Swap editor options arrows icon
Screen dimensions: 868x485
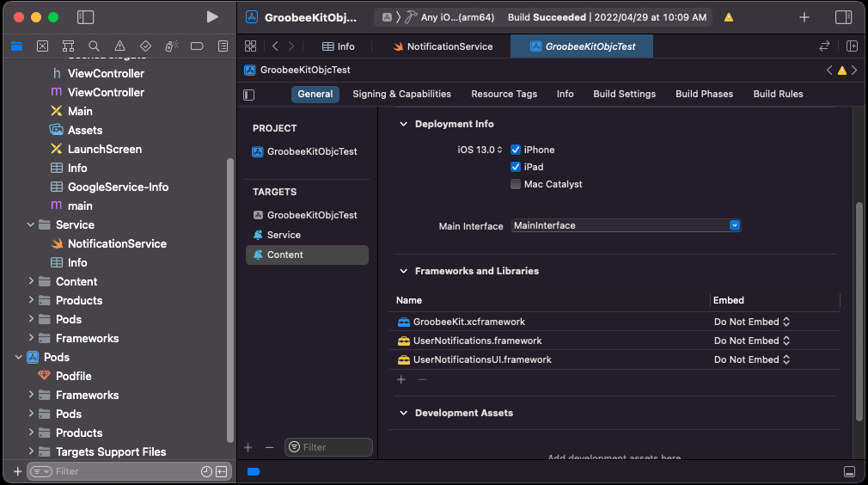[824, 46]
